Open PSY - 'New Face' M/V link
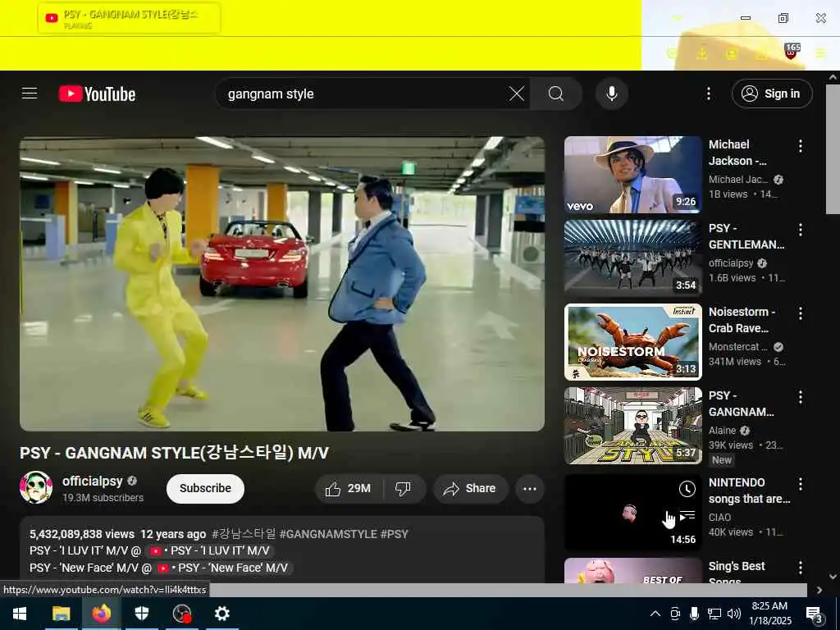840x630 pixels. (x=224, y=568)
